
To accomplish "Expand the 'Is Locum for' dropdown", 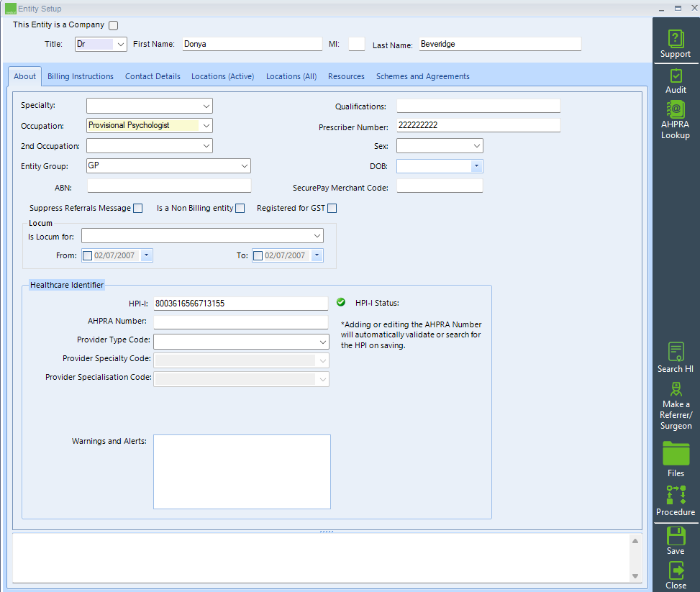I will 317,235.
